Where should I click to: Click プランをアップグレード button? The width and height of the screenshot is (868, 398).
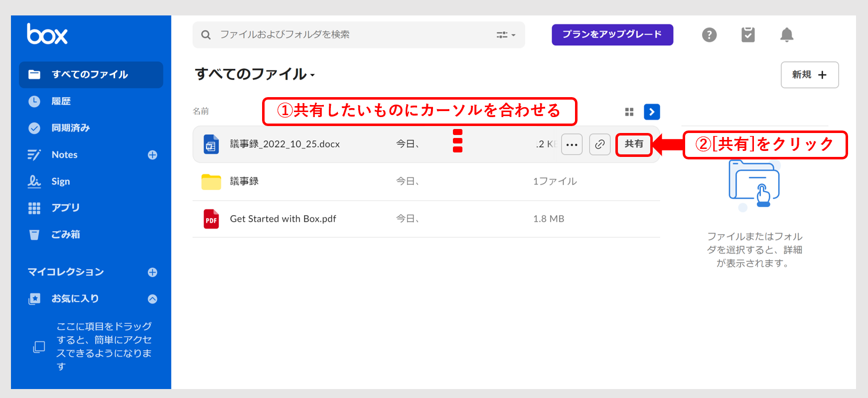pyautogui.click(x=612, y=35)
